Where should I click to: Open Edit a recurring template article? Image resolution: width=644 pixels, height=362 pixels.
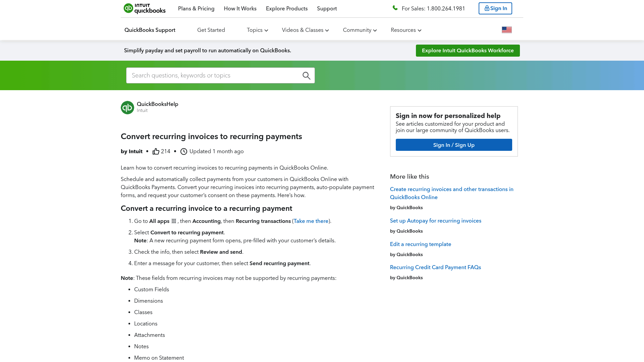coord(420,244)
